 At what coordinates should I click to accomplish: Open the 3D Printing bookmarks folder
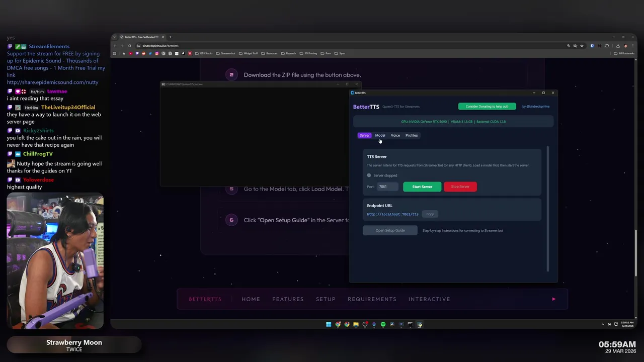pos(308,53)
